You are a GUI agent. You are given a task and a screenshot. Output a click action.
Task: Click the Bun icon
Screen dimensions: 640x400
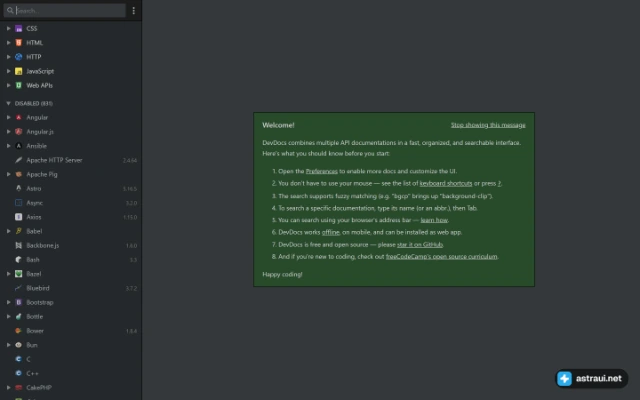(x=18, y=345)
